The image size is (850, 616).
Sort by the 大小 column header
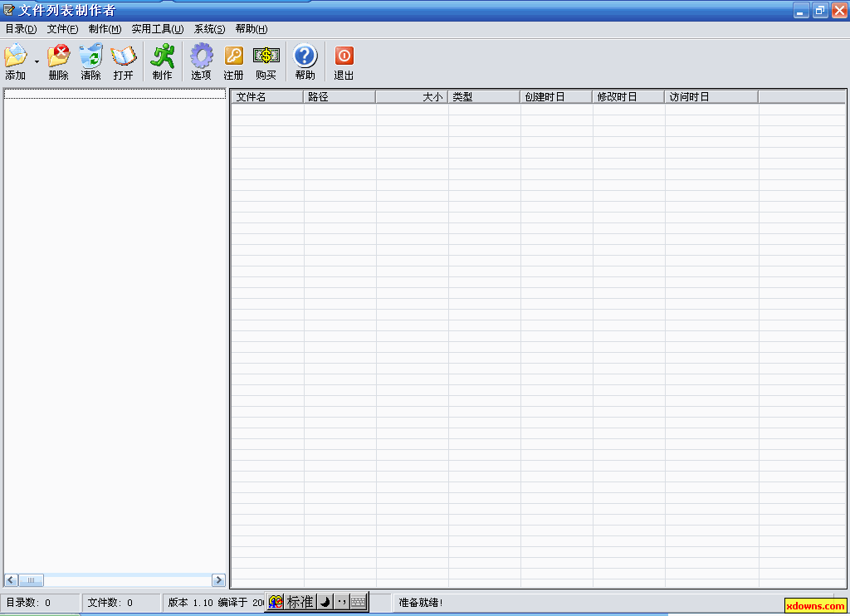pos(412,97)
